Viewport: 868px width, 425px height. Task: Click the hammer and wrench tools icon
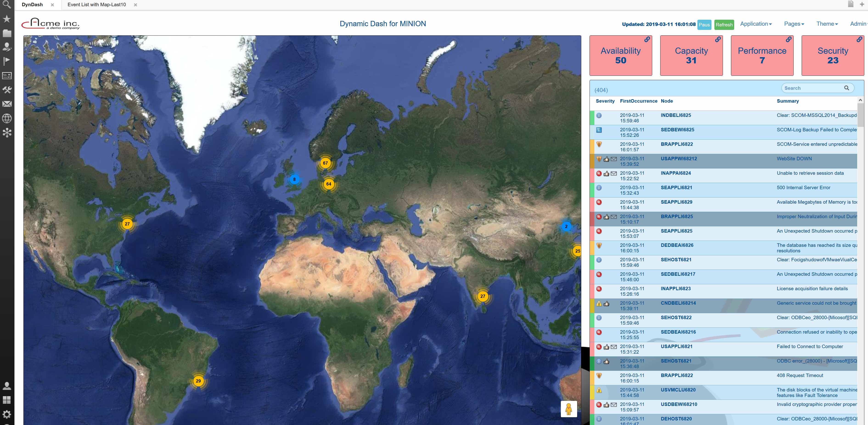point(7,90)
